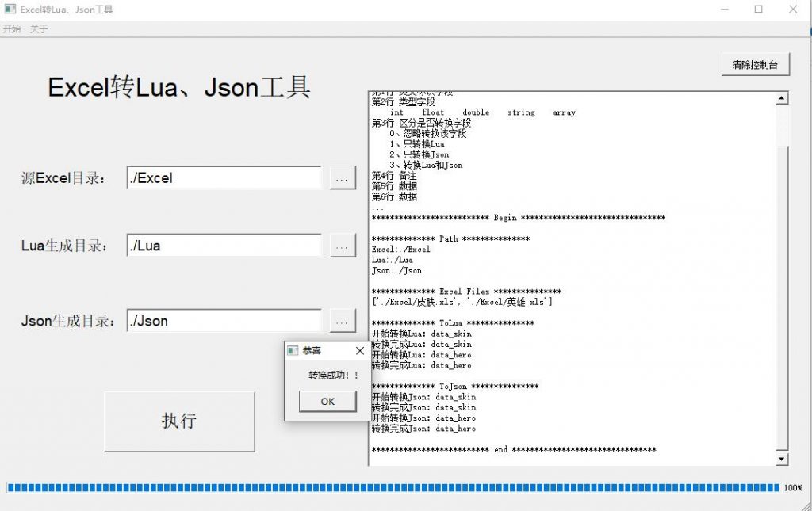Click console scrollbar down arrow
Image resolution: width=812 pixels, height=511 pixels.
tap(782, 458)
